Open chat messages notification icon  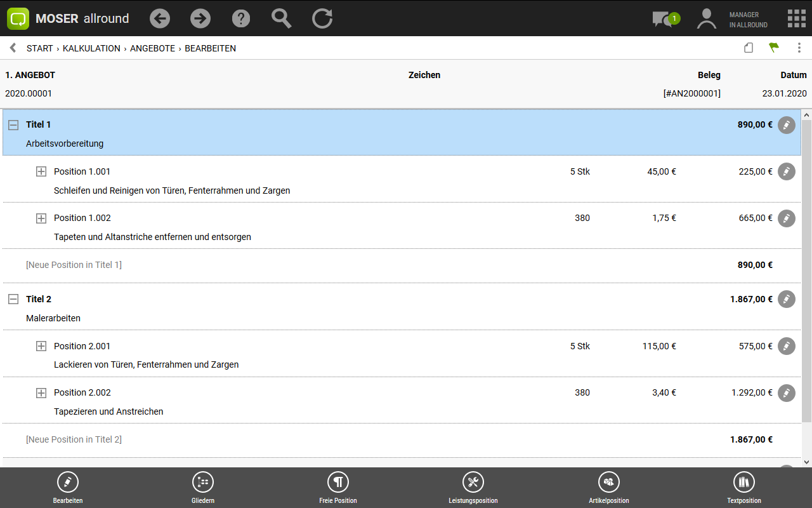click(x=664, y=19)
